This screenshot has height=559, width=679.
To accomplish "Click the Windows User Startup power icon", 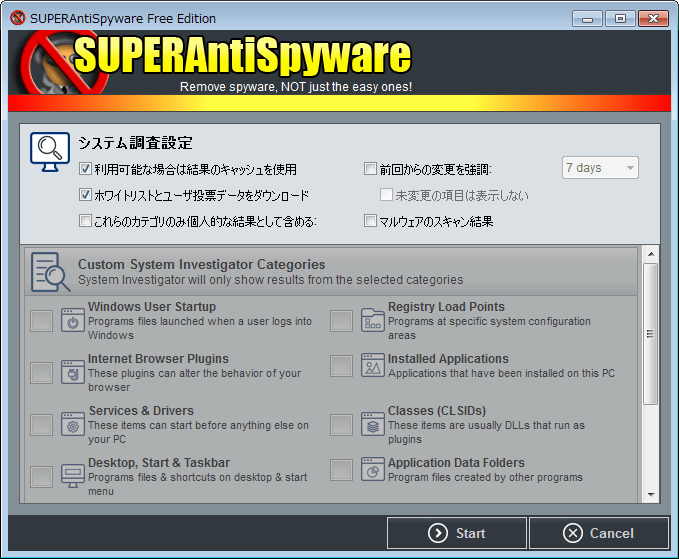I will 72,320.
